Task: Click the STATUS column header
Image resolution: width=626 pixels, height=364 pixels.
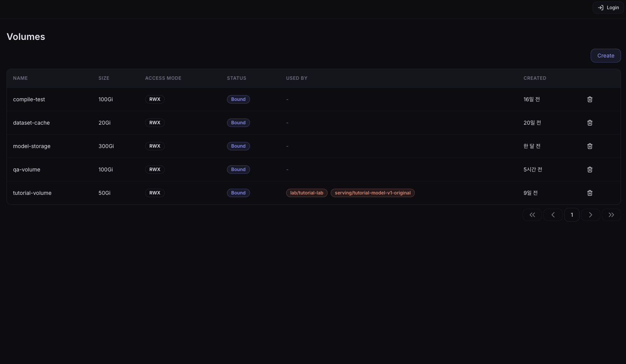Action: click(237, 78)
